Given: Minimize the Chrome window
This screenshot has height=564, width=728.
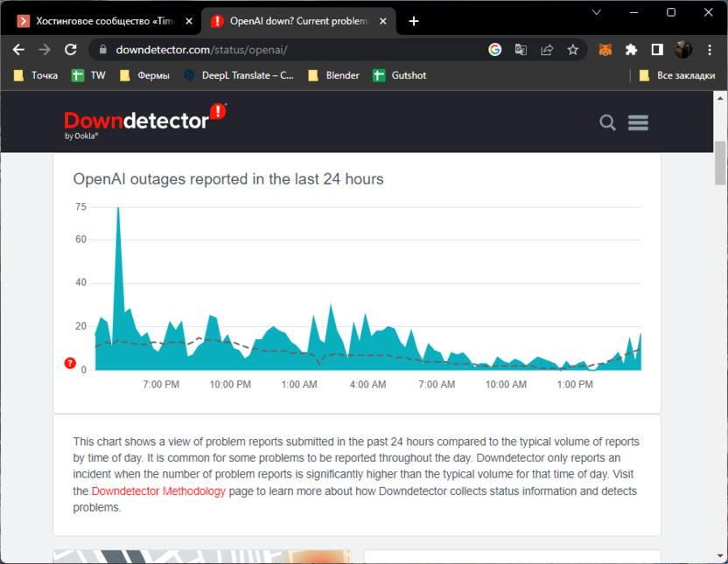Looking at the screenshot, I should [633, 12].
